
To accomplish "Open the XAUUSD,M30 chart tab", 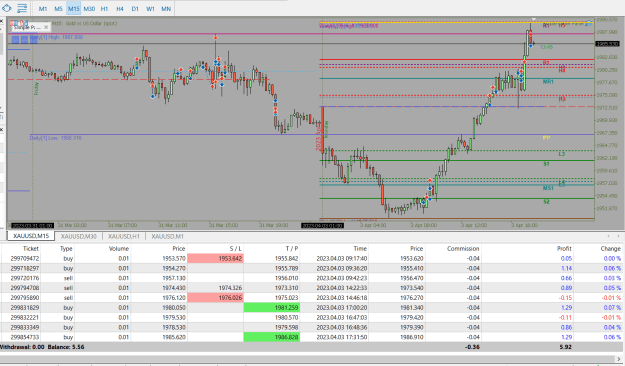I will pos(79,236).
